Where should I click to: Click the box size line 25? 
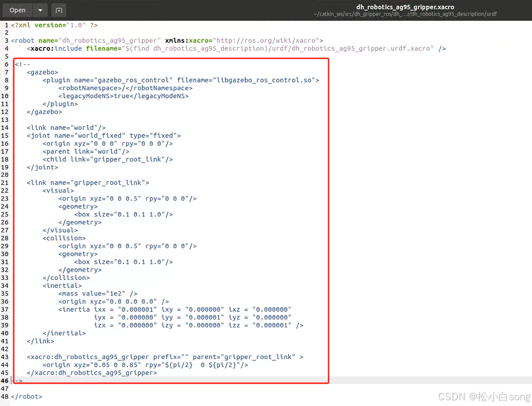pos(123,214)
